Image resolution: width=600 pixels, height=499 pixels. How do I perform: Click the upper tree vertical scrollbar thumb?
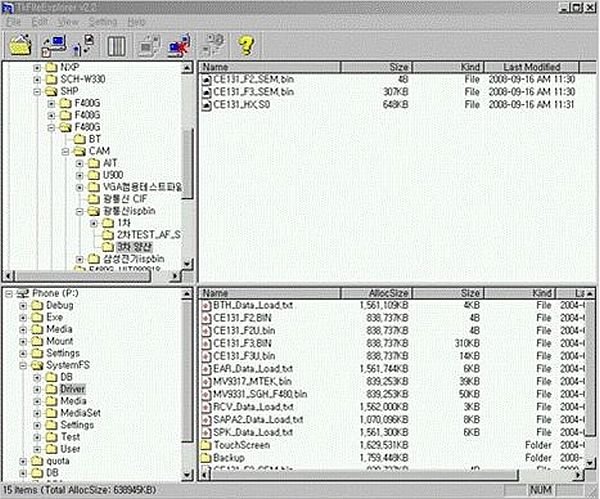pyautogui.click(x=187, y=164)
